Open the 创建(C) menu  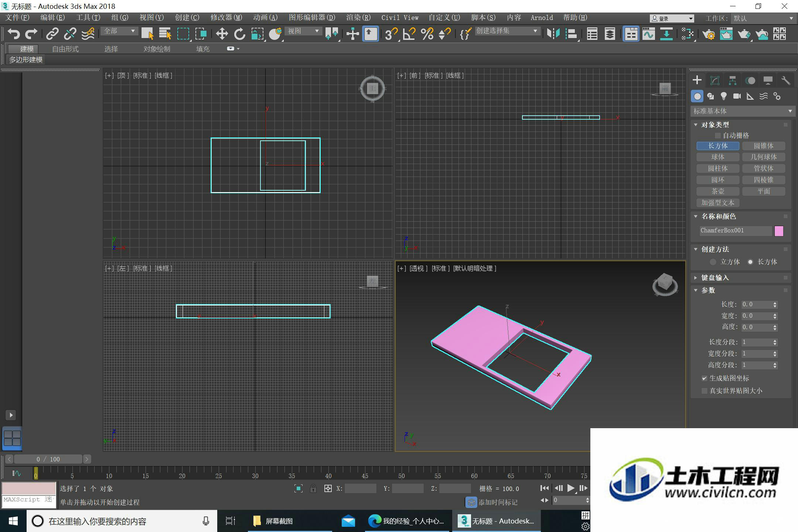[187, 18]
